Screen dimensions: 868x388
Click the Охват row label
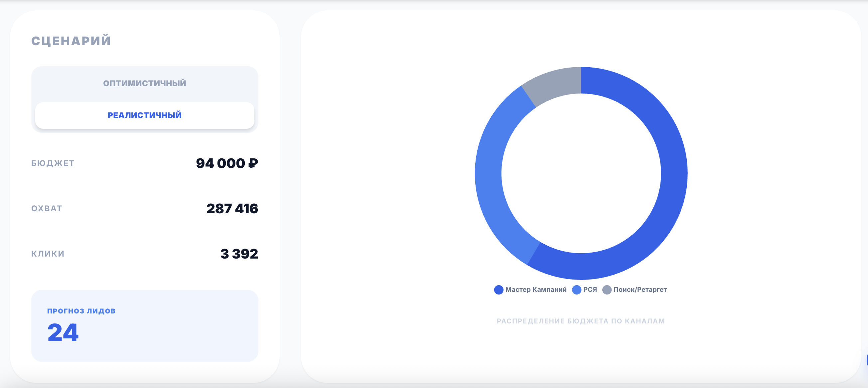coord(47,209)
